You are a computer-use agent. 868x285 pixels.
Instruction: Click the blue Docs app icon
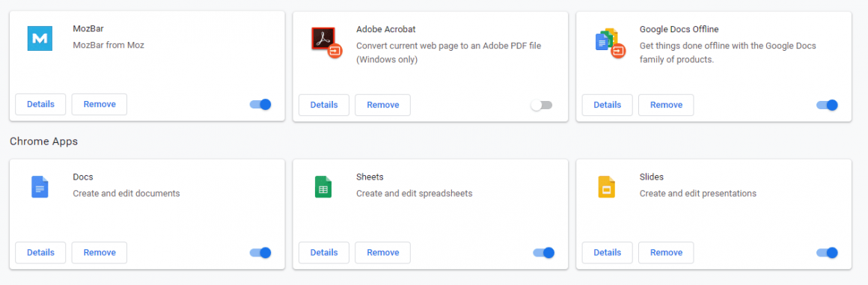click(40, 186)
